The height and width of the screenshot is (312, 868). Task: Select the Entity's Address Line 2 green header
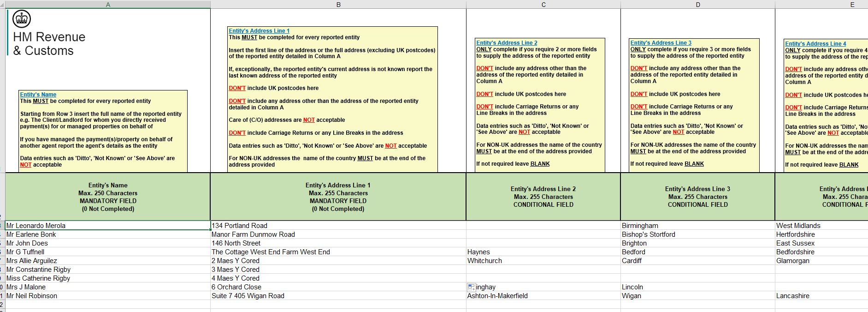(x=543, y=197)
